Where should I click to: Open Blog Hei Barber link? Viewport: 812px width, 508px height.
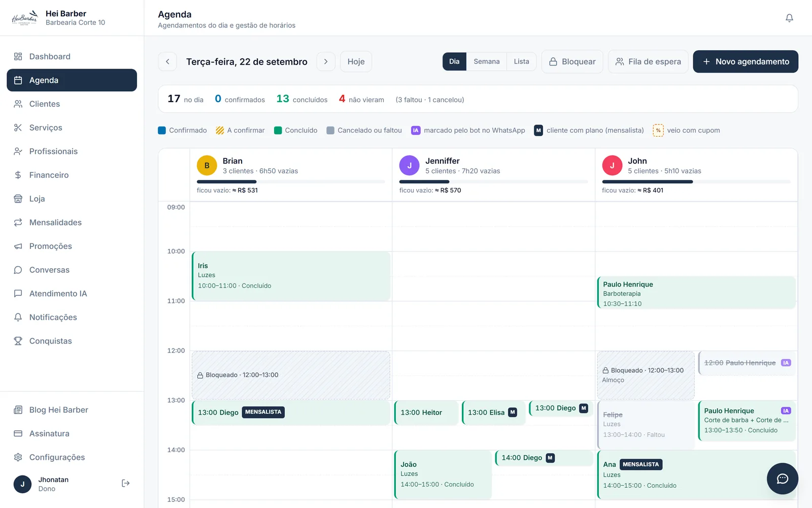tap(72, 410)
